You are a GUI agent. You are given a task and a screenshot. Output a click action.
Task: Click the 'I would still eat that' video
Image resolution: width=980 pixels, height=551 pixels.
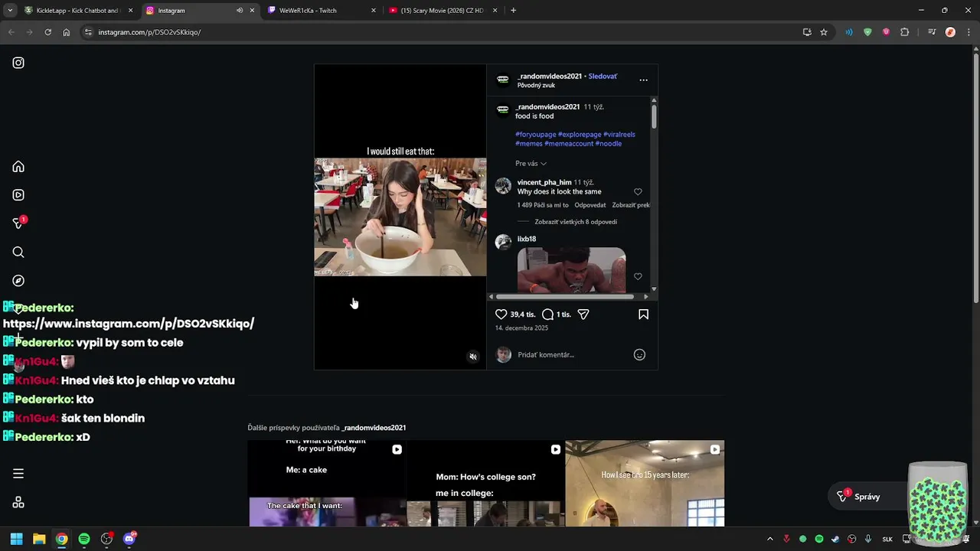400,217
